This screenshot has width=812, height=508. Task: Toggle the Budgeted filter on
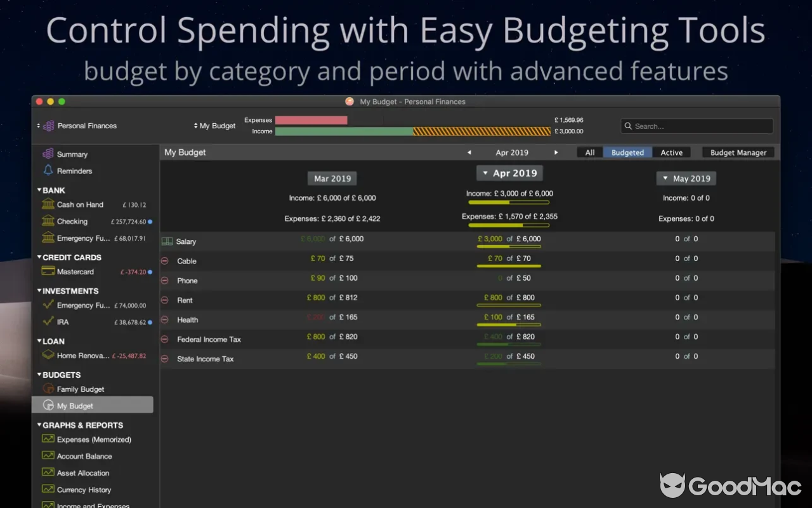click(627, 152)
